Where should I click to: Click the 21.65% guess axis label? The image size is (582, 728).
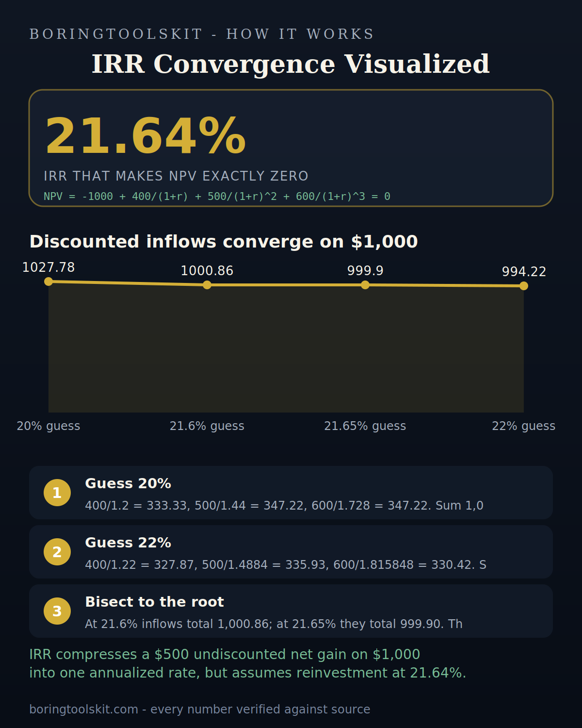pyautogui.click(x=365, y=426)
